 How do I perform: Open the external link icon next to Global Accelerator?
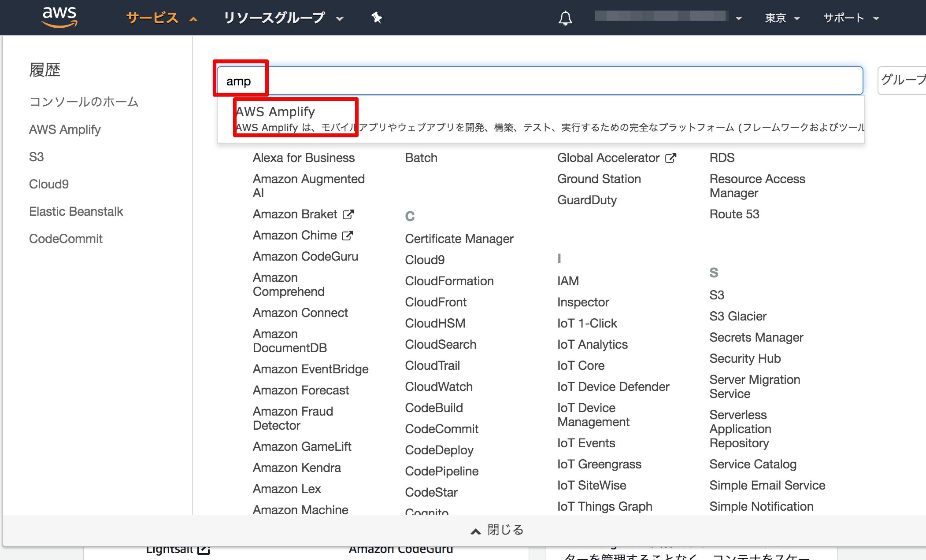670,158
